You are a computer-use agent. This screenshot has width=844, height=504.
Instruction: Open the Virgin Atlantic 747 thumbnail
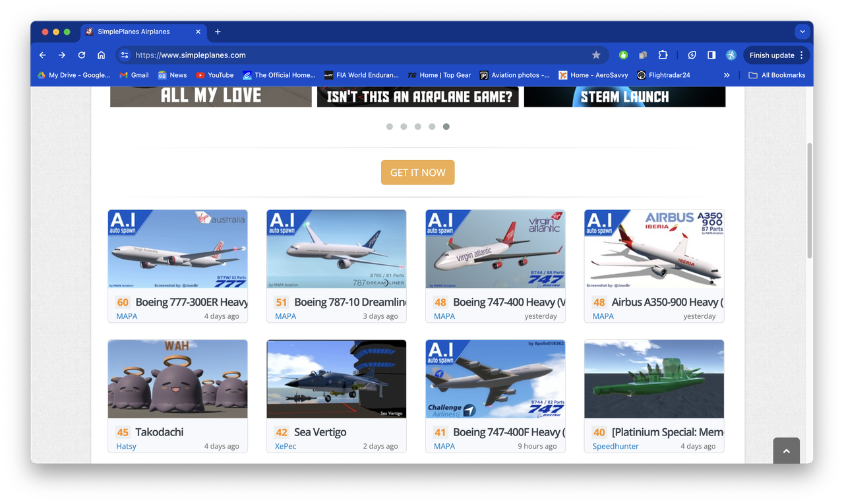495,249
